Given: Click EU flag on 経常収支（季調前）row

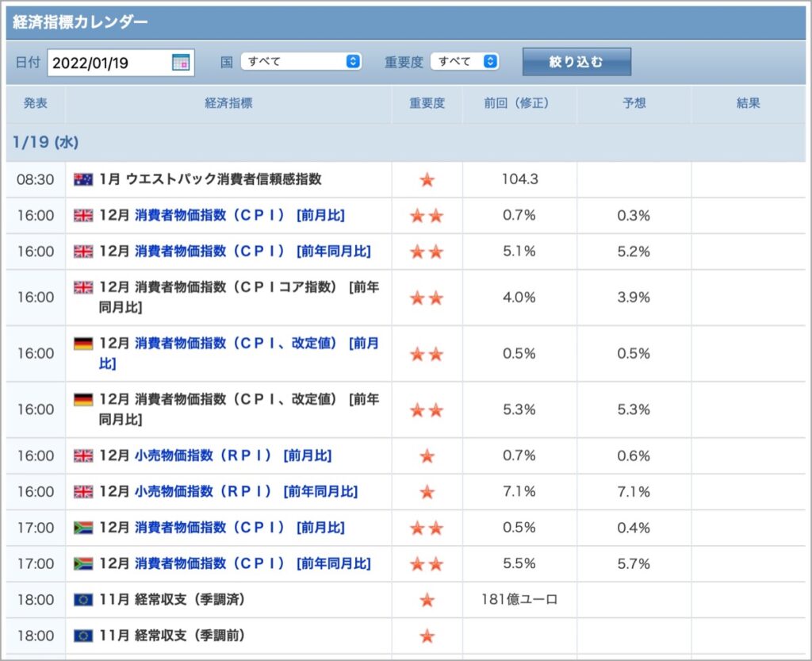Looking at the screenshot, I should click(82, 635).
